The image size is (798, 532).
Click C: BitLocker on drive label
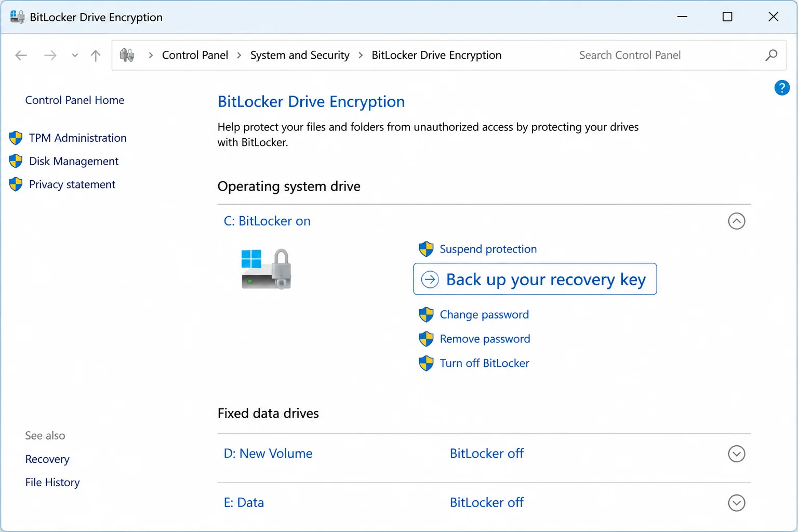pyautogui.click(x=267, y=221)
